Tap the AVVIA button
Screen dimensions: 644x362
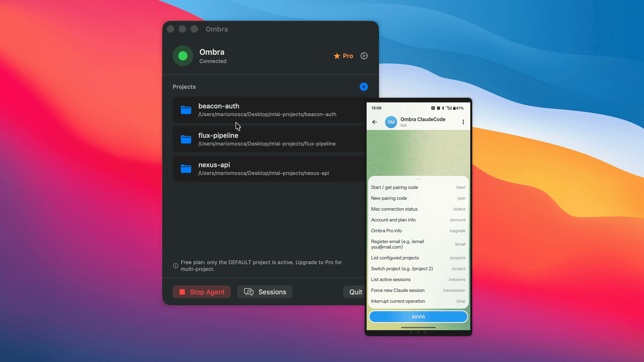click(418, 316)
